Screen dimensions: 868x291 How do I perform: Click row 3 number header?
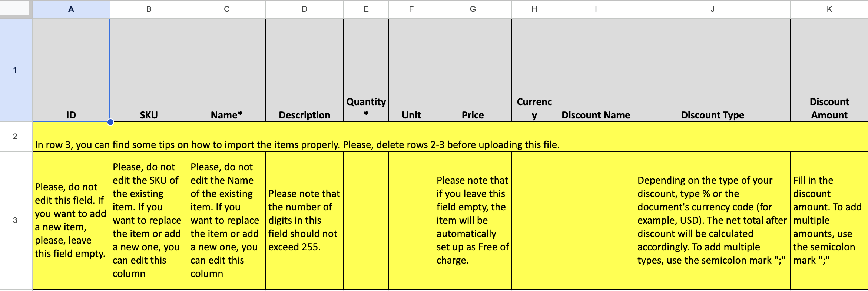pyautogui.click(x=15, y=220)
